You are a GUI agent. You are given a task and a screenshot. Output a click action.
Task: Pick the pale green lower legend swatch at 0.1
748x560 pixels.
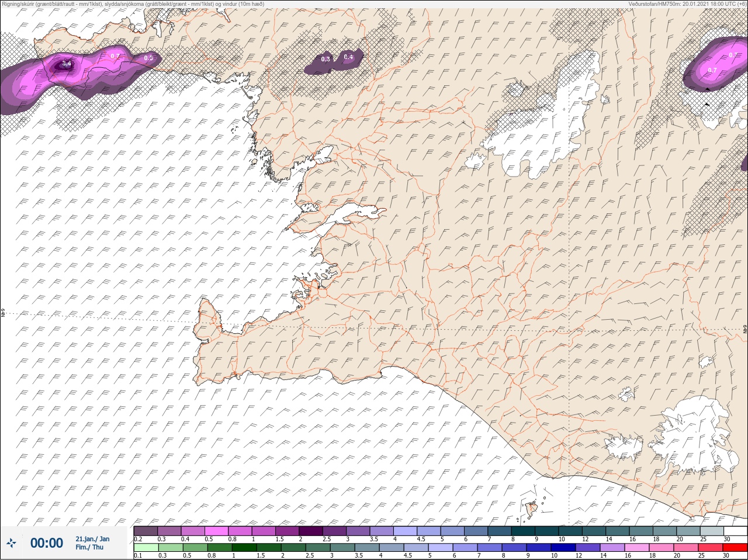pos(146,548)
